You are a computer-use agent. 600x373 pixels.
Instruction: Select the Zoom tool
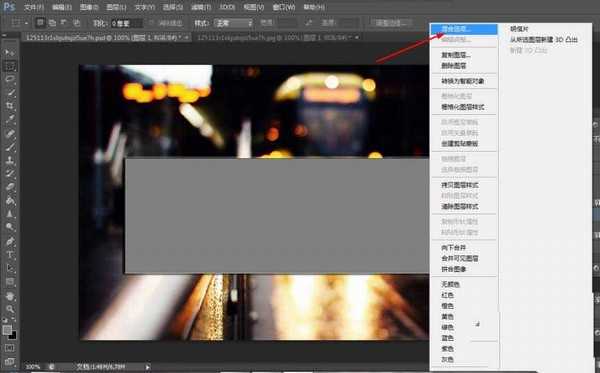click(10, 309)
